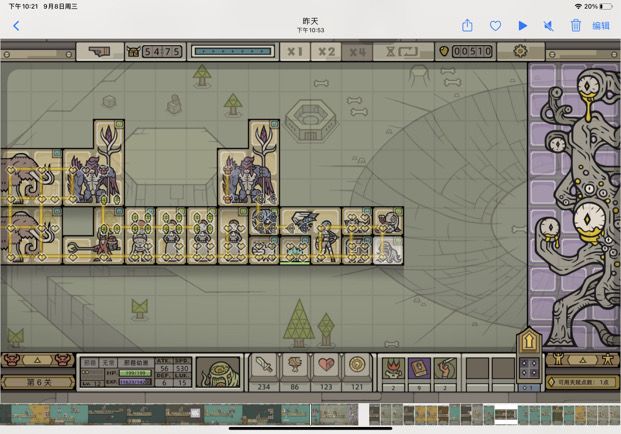Delete the video with the trash icon
Viewport: 621px width, 434px height.
pyautogui.click(x=575, y=26)
